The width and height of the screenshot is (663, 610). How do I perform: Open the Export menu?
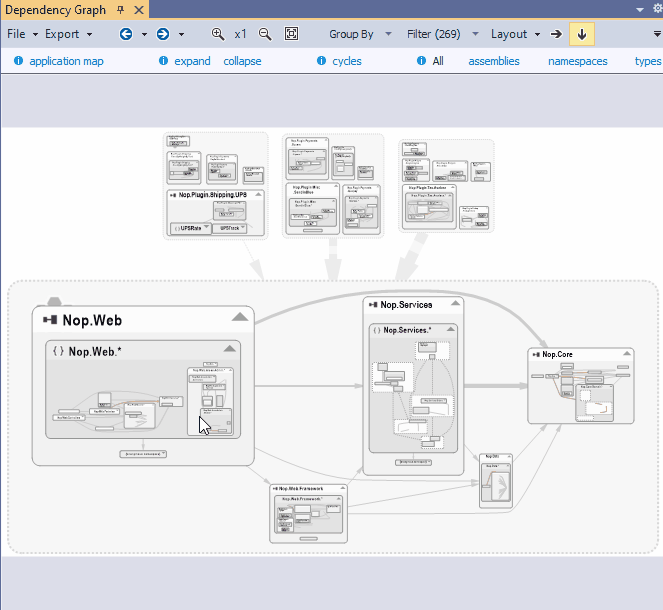pyautogui.click(x=68, y=34)
